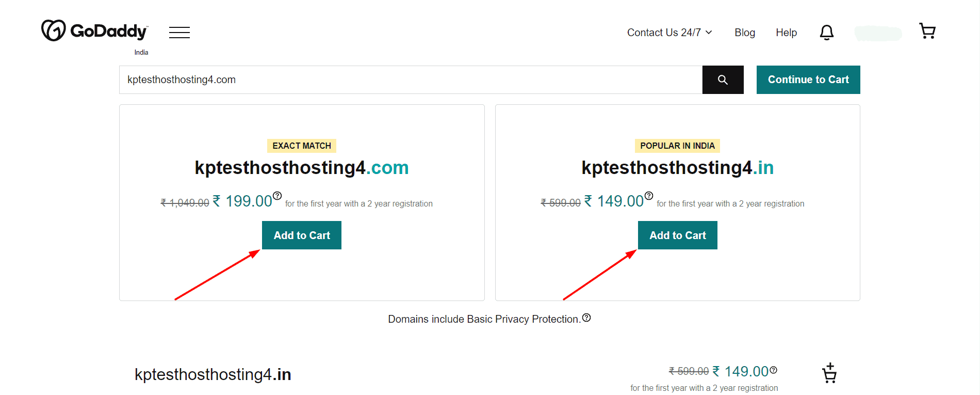Click the domain search magnifier button
The width and height of the screenshot is (980, 395).
(723, 80)
